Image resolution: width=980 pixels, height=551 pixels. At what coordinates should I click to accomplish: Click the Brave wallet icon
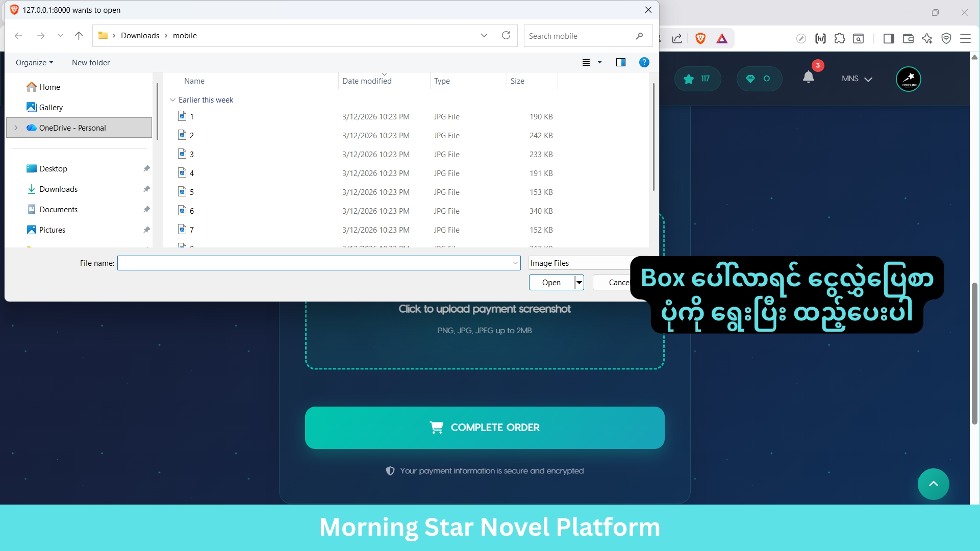pyautogui.click(x=908, y=38)
